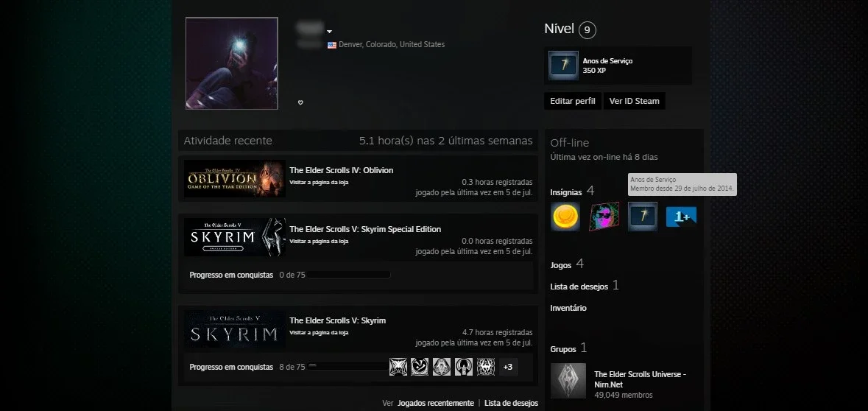Open the original Skyrim game banner

pyautogui.click(x=235, y=329)
